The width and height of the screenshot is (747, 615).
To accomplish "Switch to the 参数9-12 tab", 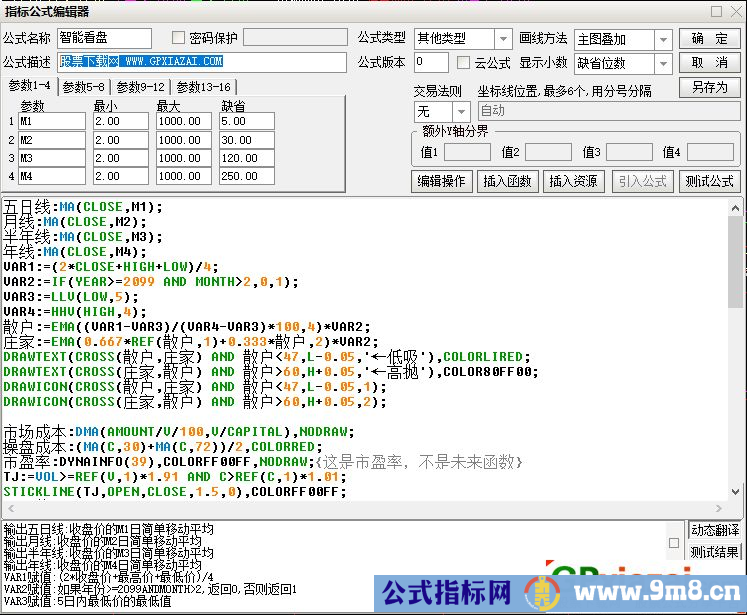I will coord(140,87).
